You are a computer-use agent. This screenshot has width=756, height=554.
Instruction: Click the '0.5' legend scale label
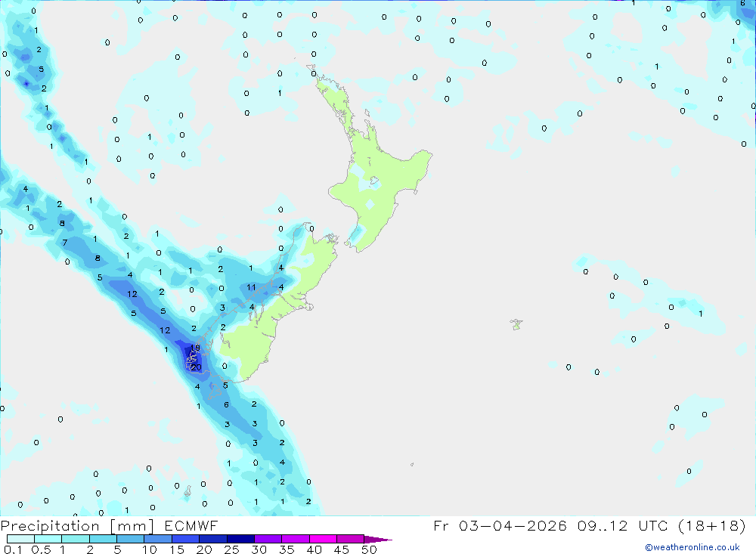[41, 549]
